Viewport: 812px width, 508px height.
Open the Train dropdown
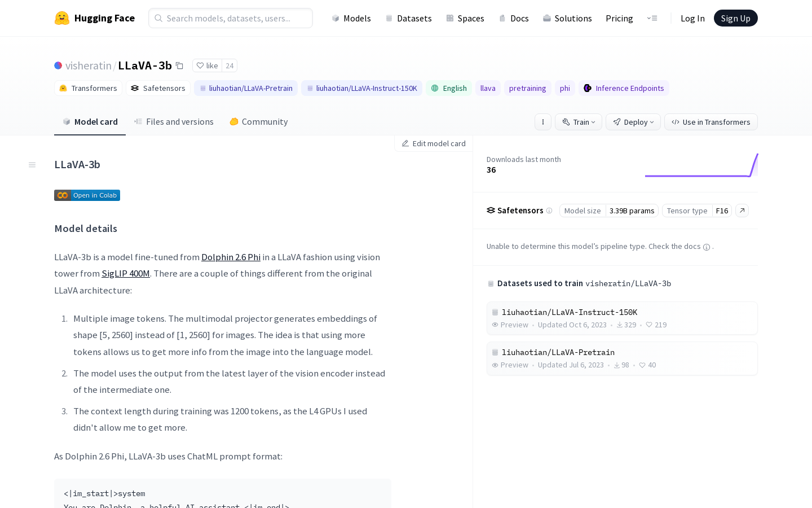click(x=579, y=122)
